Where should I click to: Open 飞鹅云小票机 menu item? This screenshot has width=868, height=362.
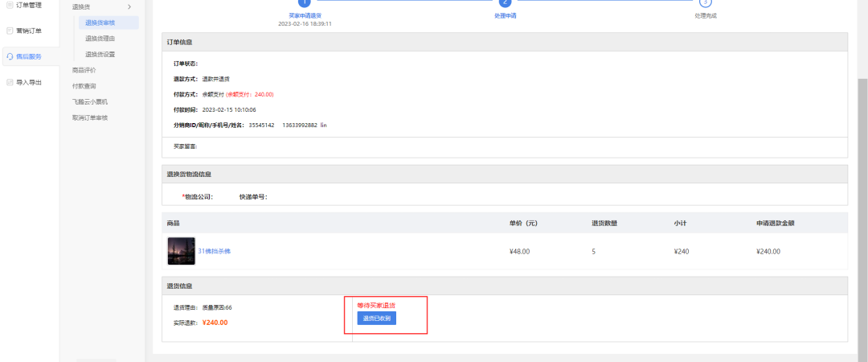[89, 102]
